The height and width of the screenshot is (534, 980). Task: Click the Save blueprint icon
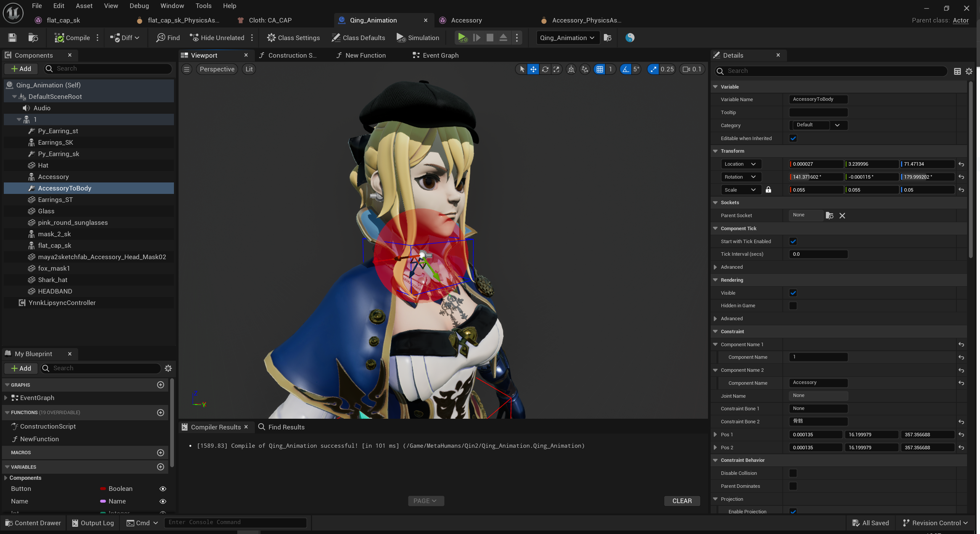tap(12, 37)
